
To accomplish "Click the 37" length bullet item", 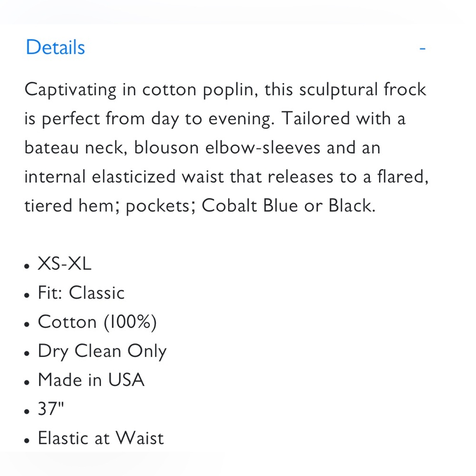I will click(51, 408).
